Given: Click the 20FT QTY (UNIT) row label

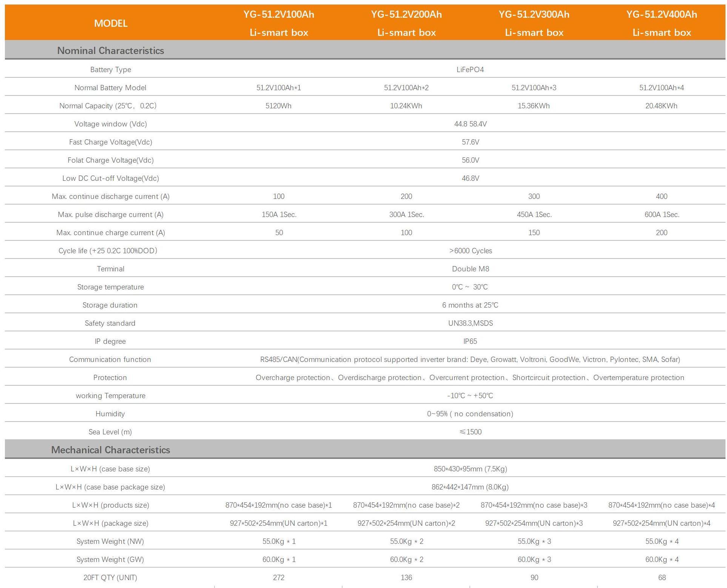Looking at the screenshot, I should [110, 577].
